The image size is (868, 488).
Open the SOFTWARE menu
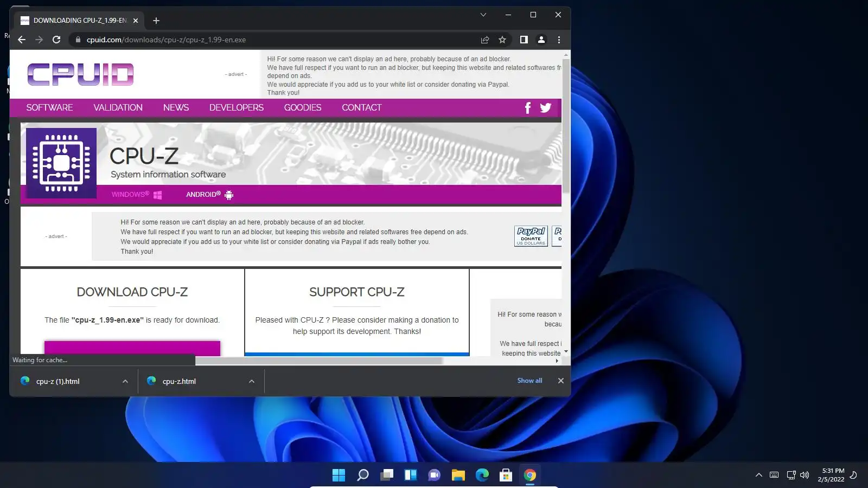tap(49, 107)
